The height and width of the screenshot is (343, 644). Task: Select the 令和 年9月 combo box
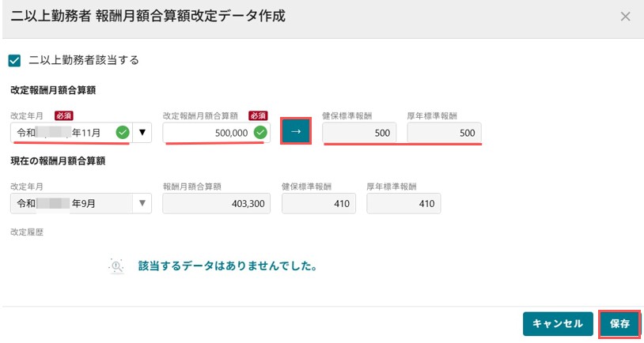tap(81, 203)
